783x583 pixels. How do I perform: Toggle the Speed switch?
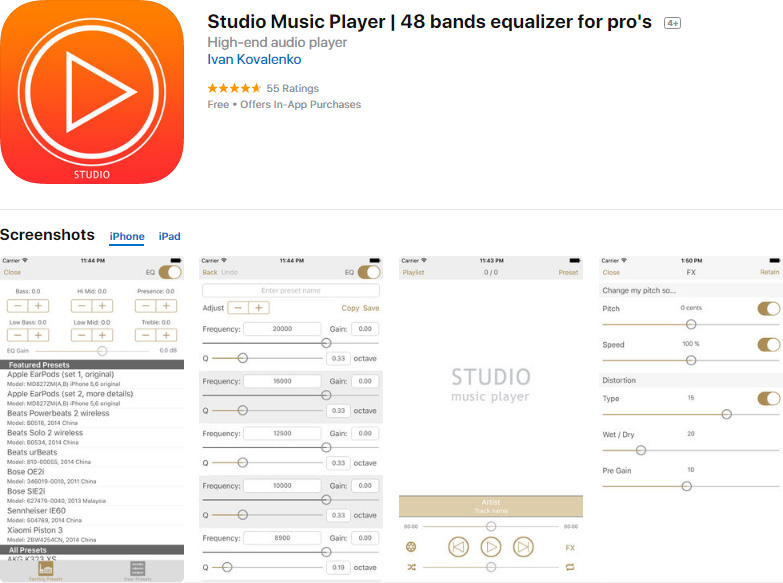tap(769, 345)
